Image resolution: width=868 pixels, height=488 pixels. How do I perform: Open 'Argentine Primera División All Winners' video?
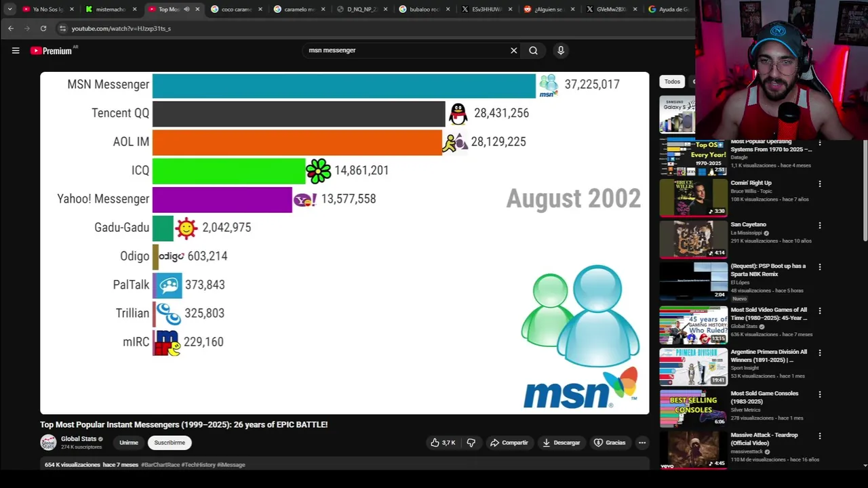(x=693, y=367)
